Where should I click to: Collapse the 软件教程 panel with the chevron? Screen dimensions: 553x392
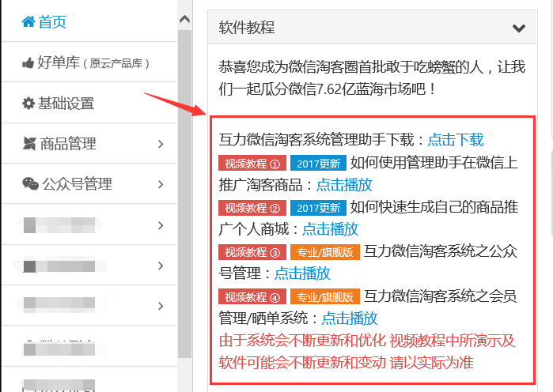tap(519, 28)
